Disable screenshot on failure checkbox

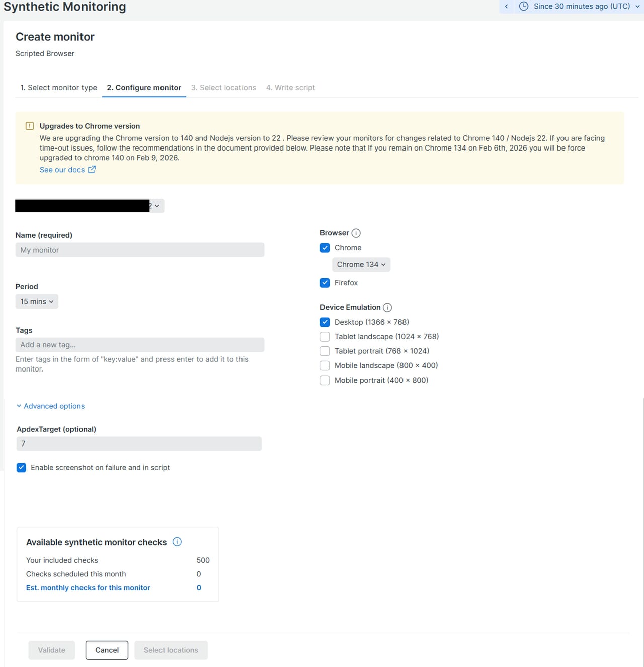pyautogui.click(x=22, y=468)
